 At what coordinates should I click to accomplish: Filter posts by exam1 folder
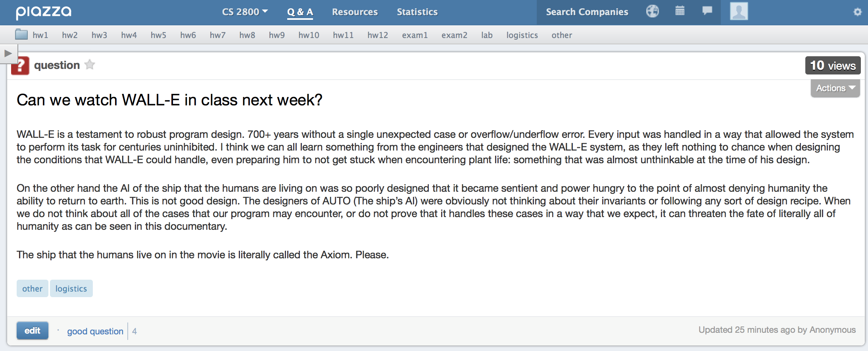pyautogui.click(x=415, y=35)
